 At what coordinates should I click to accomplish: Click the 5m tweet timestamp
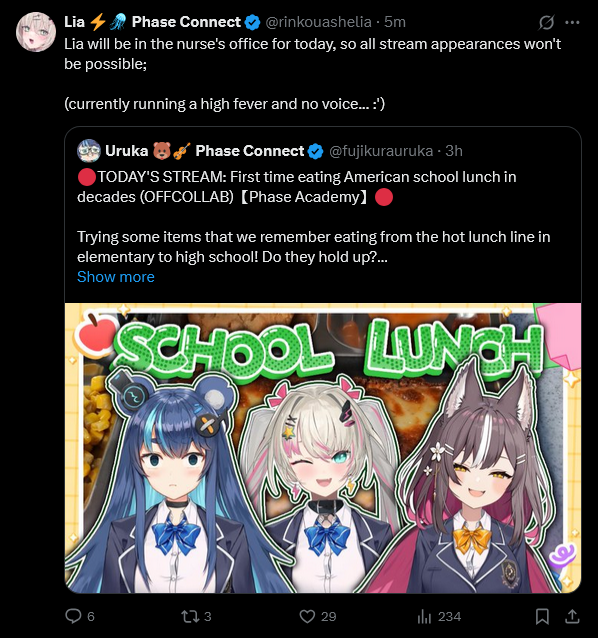[x=395, y=22]
